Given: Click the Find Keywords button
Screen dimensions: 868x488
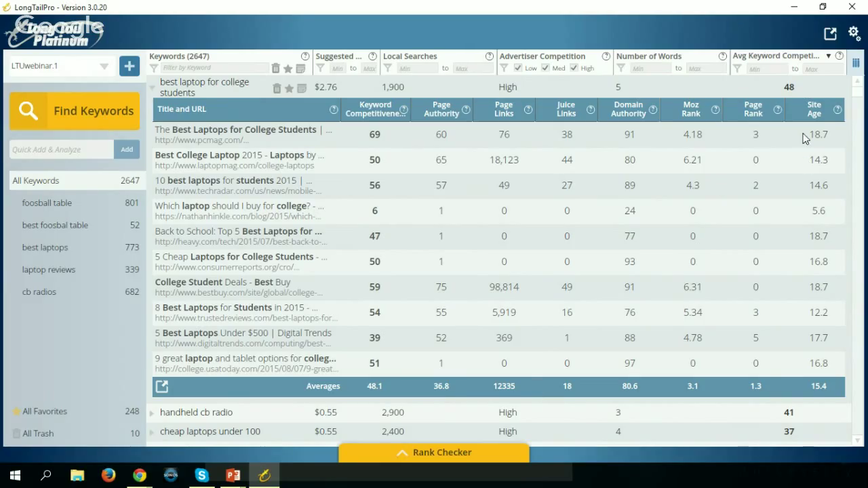Looking at the screenshot, I should pyautogui.click(x=75, y=111).
